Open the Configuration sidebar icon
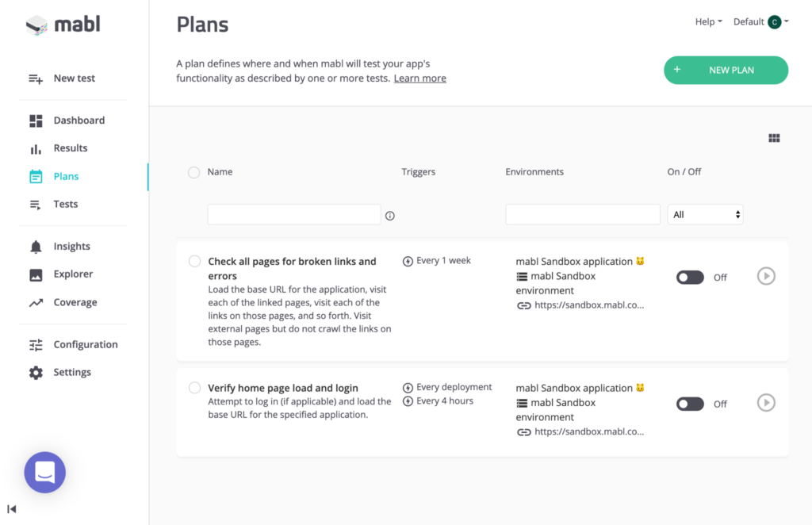 tap(36, 344)
